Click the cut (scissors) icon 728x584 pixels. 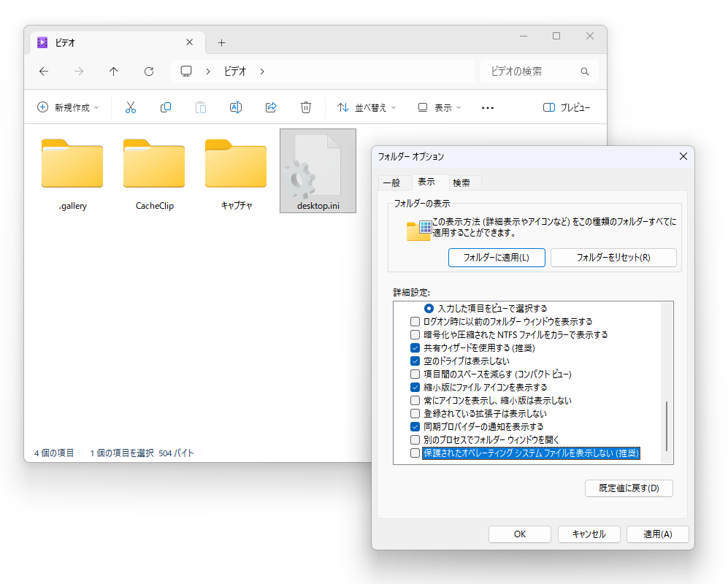pos(131,108)
